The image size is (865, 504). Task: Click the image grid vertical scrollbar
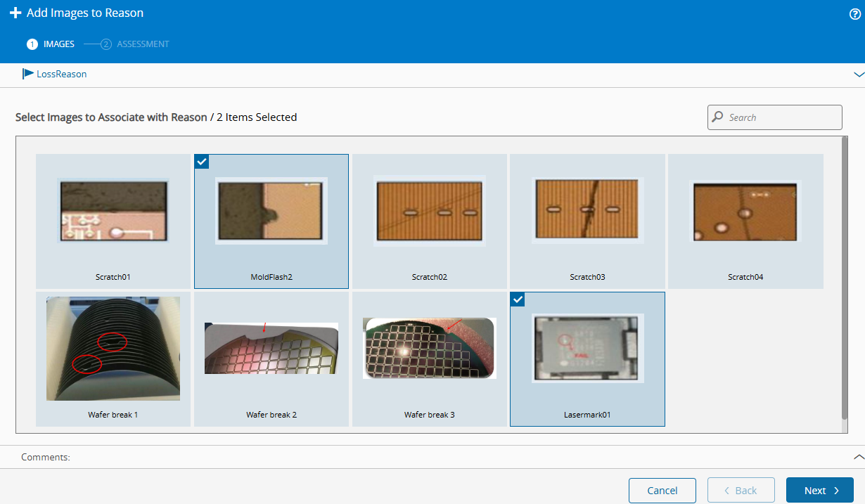click(x=845, y=278)
